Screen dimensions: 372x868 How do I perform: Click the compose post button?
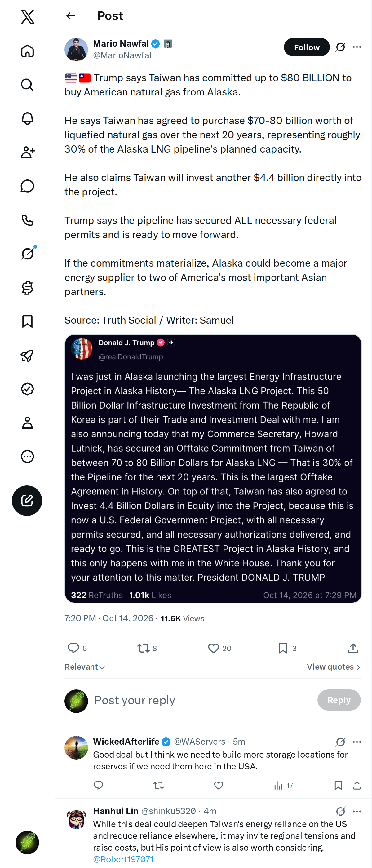pos(27,500)
